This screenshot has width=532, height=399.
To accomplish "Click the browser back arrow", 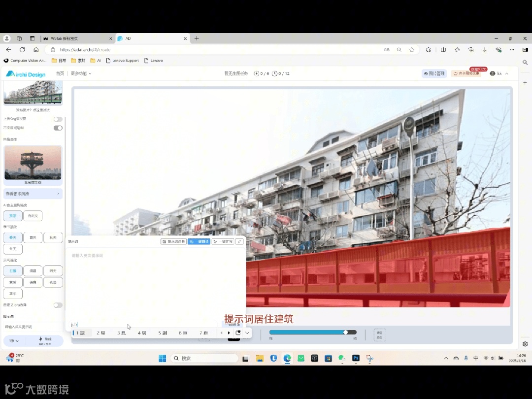I will [8, 50].
